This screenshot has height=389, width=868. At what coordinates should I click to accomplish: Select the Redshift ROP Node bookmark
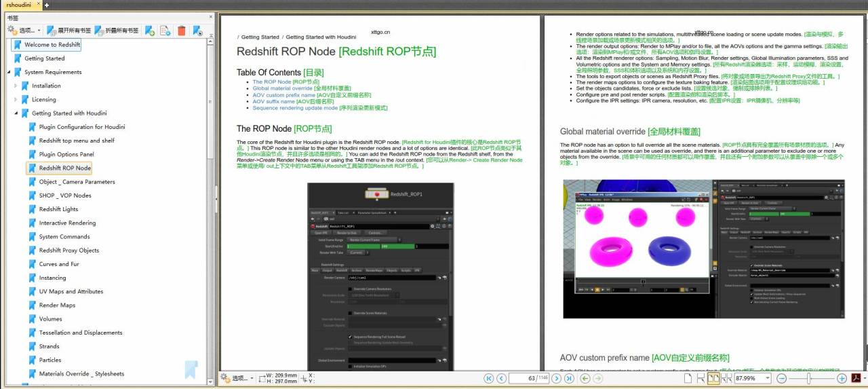(x=64, y=168)
